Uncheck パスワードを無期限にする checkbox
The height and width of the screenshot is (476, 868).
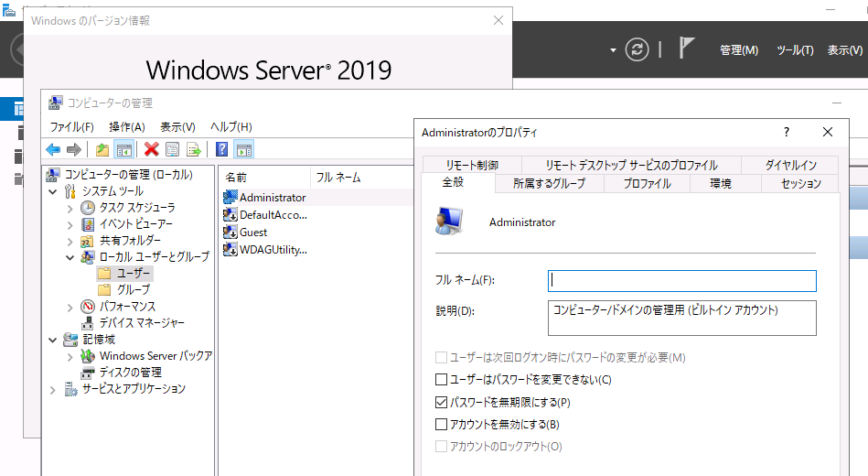[441, 402]
